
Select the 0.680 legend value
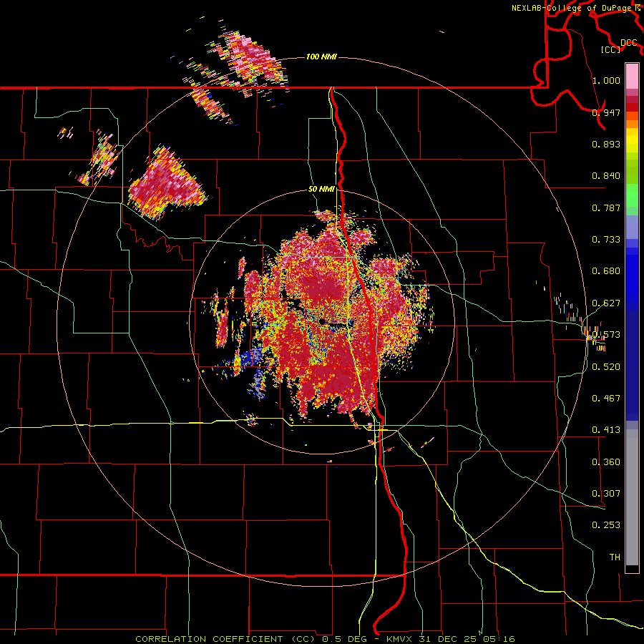point(606,271)
